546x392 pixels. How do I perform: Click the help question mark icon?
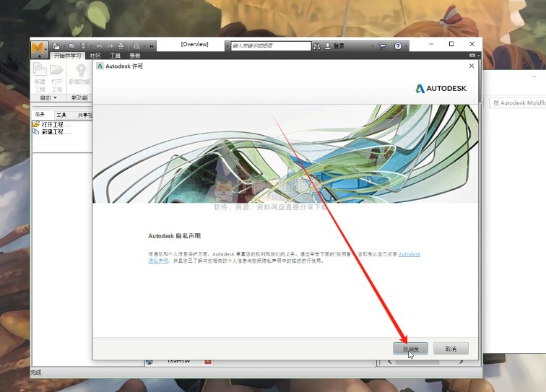(398, 46)
